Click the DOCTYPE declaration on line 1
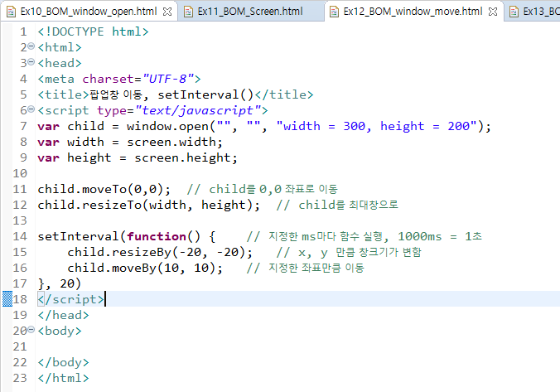560x392 pixels. (93, 31)
